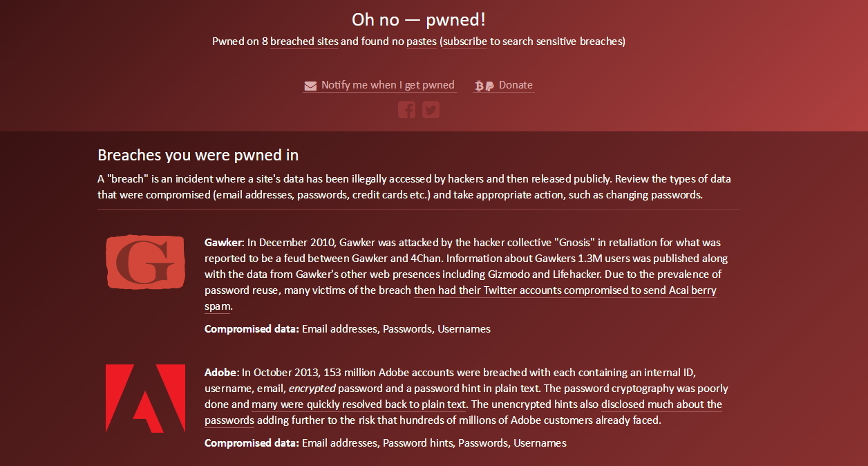Click Gawker's "Compromised data" label

252,329
